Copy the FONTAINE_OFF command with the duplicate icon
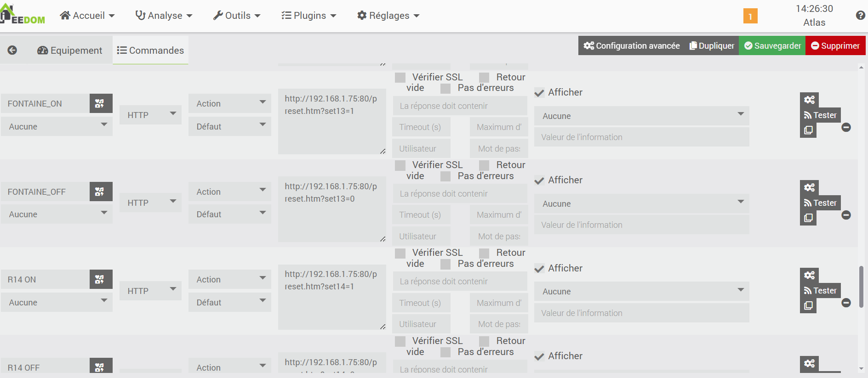Screen dimensions: 868x378 coord(808,218)
